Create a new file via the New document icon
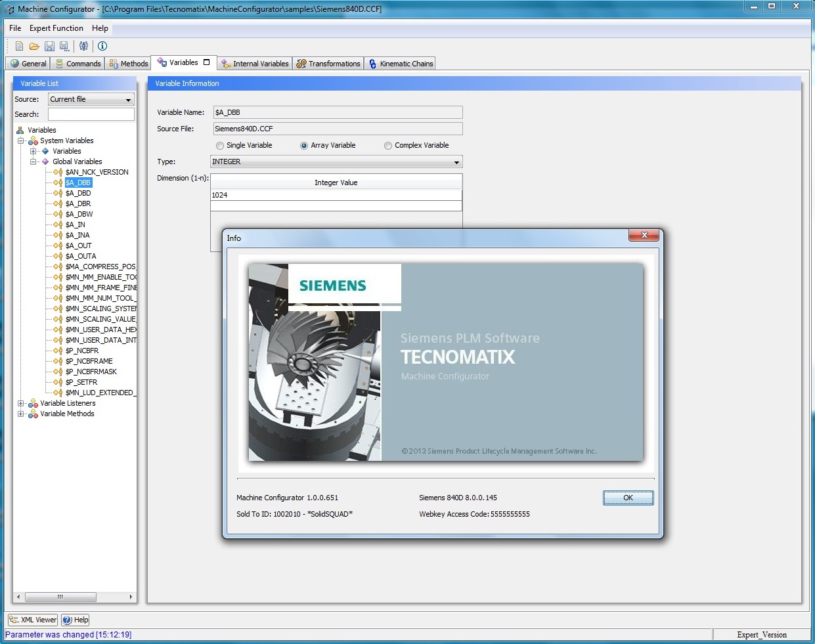 (18, 46)
